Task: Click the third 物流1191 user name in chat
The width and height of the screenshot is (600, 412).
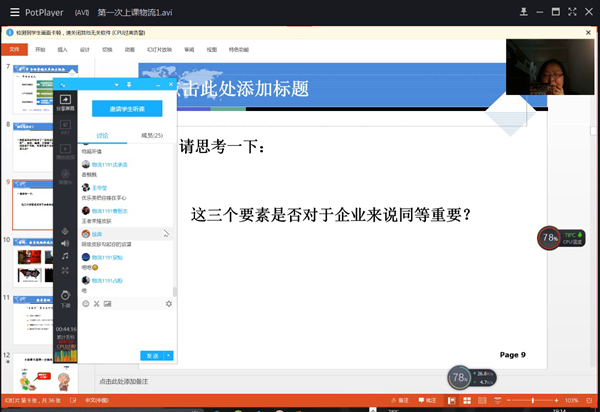Action: click(x=109, y=211)
